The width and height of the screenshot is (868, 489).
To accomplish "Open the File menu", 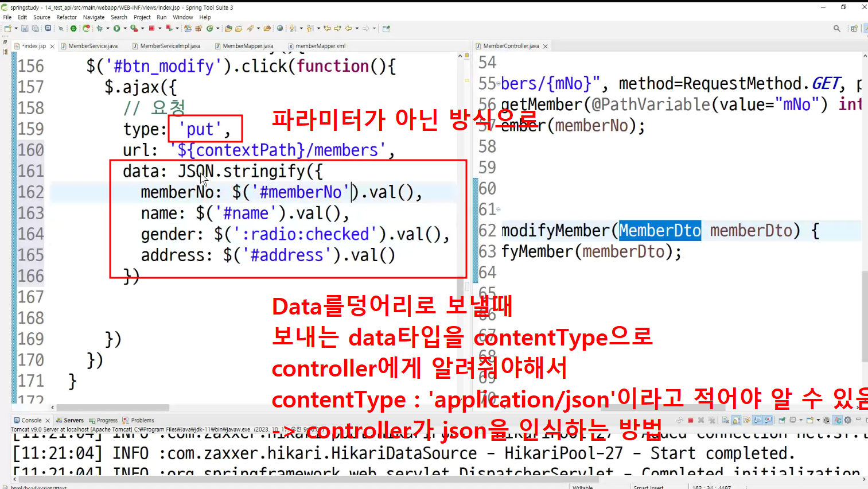I will [x=7, y=17].
